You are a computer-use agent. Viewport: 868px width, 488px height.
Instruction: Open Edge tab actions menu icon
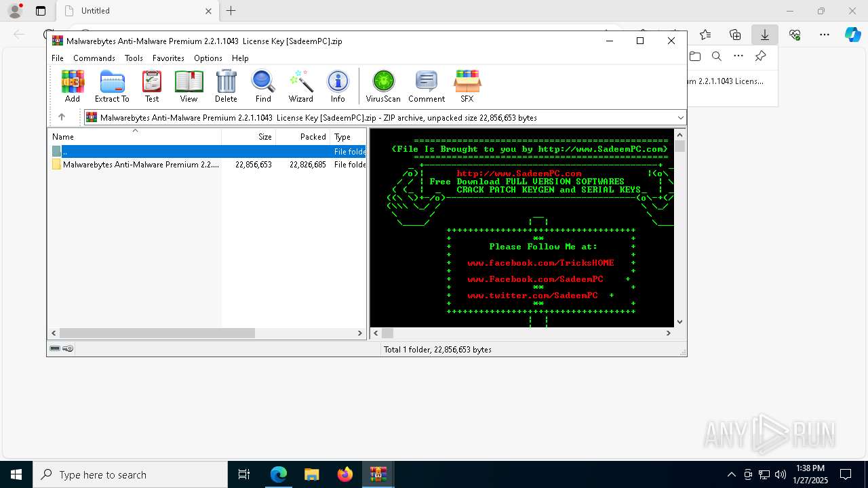coord(41,11)
